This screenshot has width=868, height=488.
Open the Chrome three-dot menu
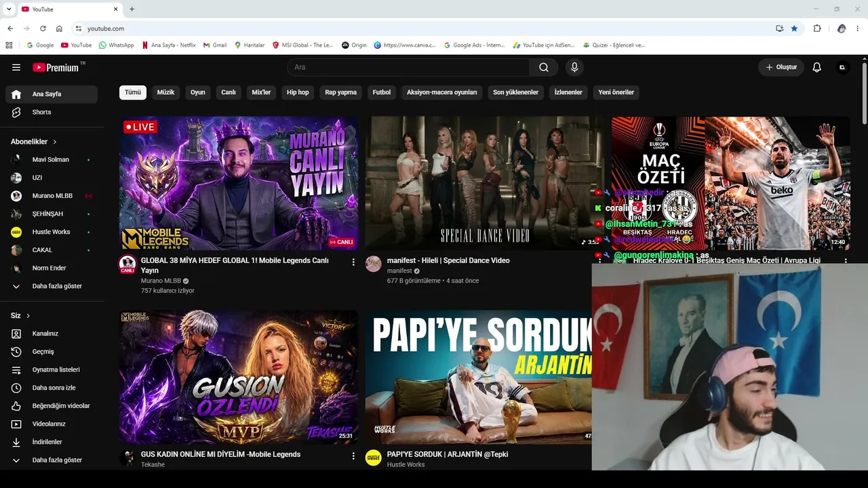click(x=858, y=28)
